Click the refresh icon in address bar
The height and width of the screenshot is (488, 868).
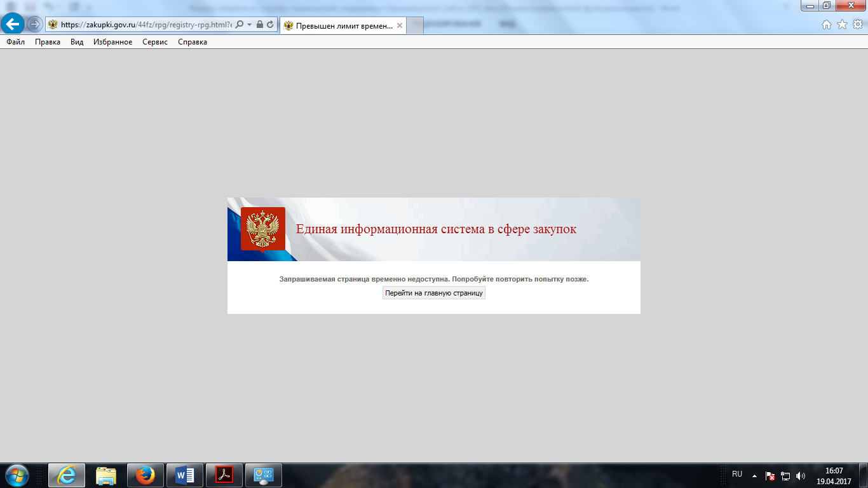(271, 25)
